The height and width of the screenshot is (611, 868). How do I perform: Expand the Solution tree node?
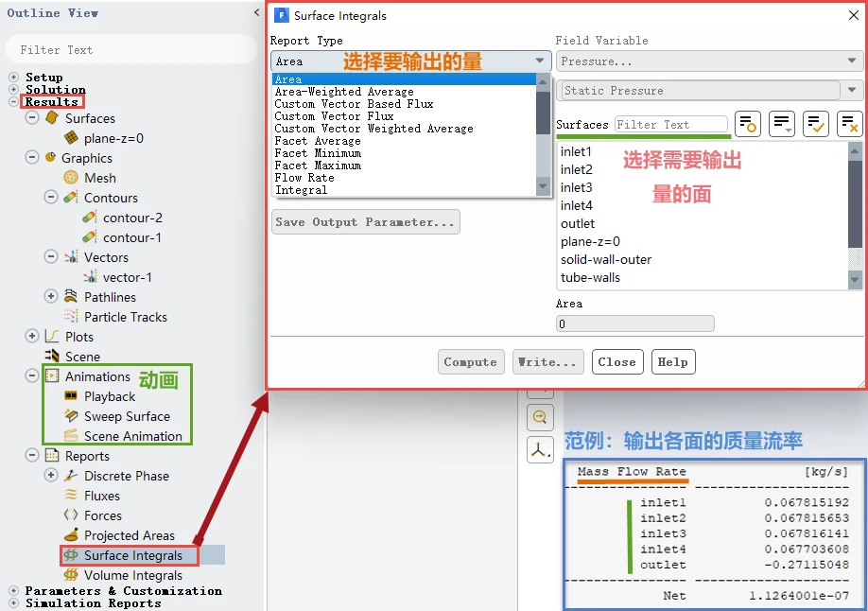tap(14, 89)
